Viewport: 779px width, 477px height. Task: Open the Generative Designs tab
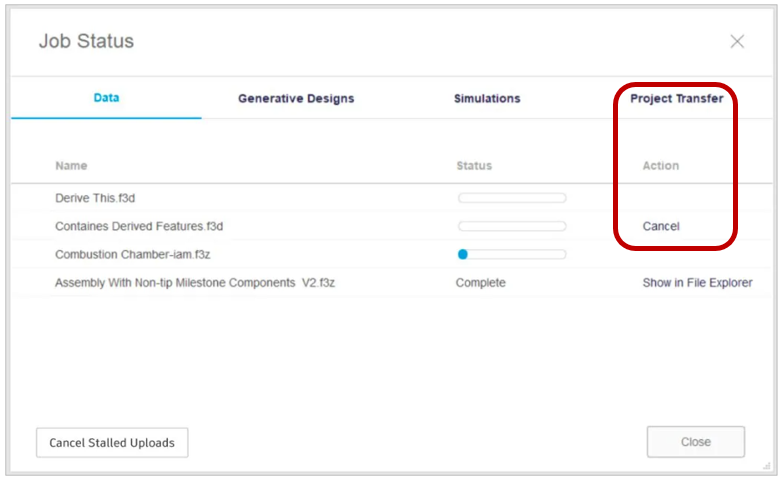[296, 98]
